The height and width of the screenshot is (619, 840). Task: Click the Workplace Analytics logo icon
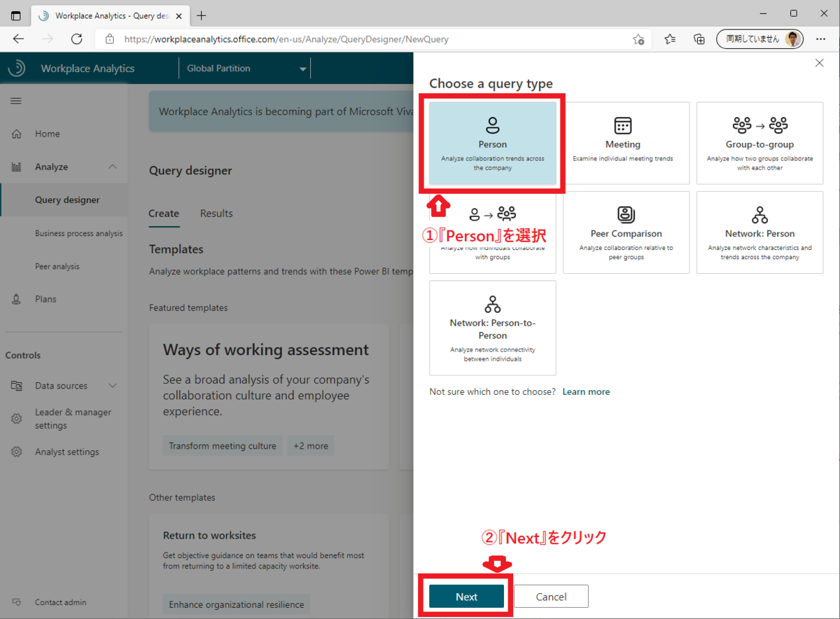(17, 68)
